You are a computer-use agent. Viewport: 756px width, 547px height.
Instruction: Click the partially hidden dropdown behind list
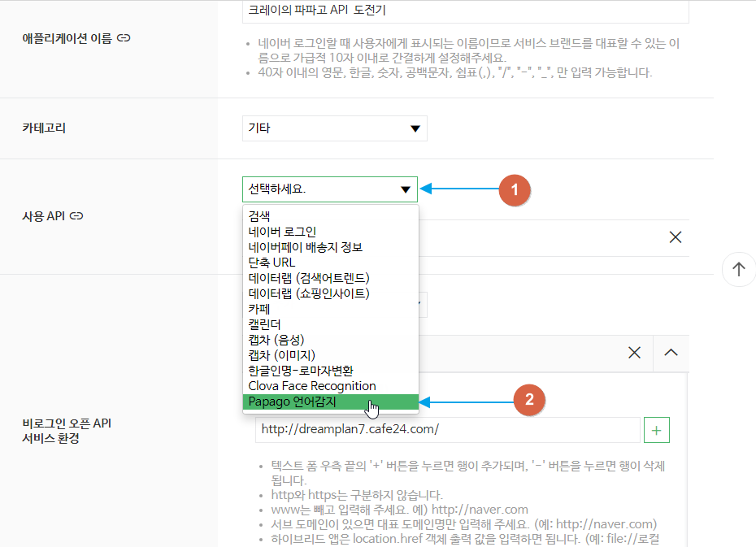[423, 305]
